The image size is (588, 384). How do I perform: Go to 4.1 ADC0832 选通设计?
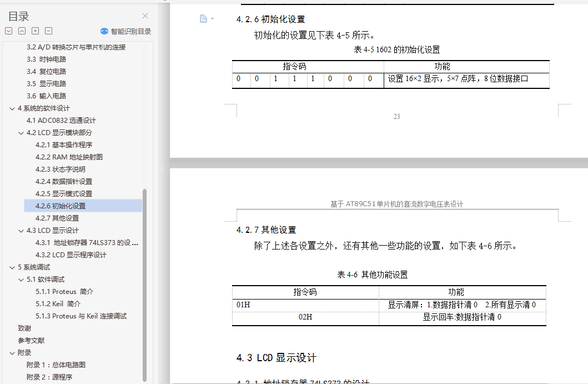[x=61, y=121]
